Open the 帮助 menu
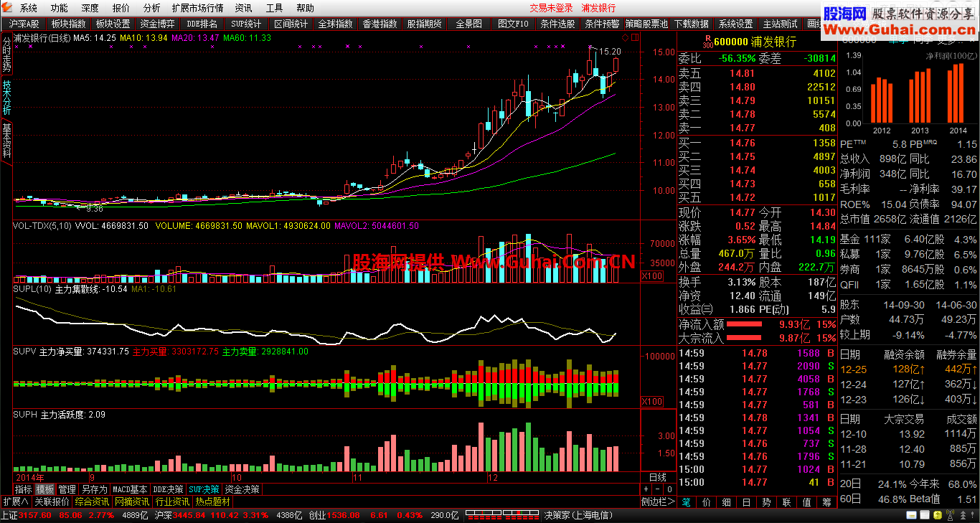The height and width of the screenshot is (523, 980). coord(305,8)
